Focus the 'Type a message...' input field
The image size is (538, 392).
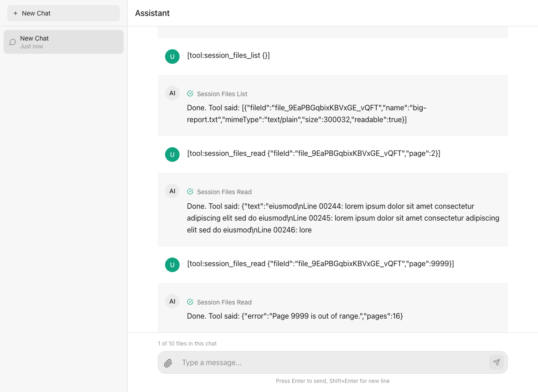[332, 362]
